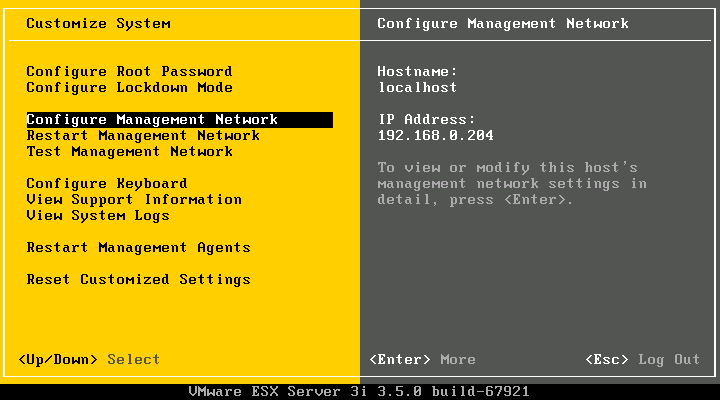
Task: Click the VMware ESX Server build footer
Action: tap(360, 392)
